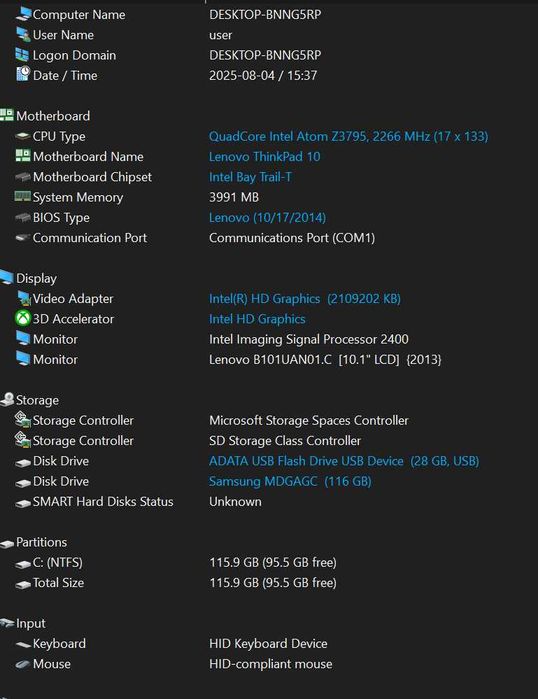The image size is (538, 699).
Task: Click the Communication Port icon
Action: click(x=23, y=238)
